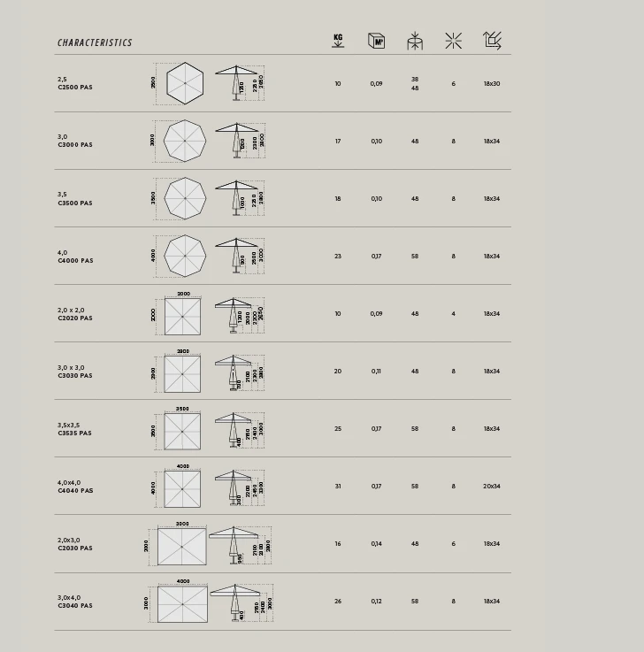Click the pole diameter column icon

coord(415,41)
